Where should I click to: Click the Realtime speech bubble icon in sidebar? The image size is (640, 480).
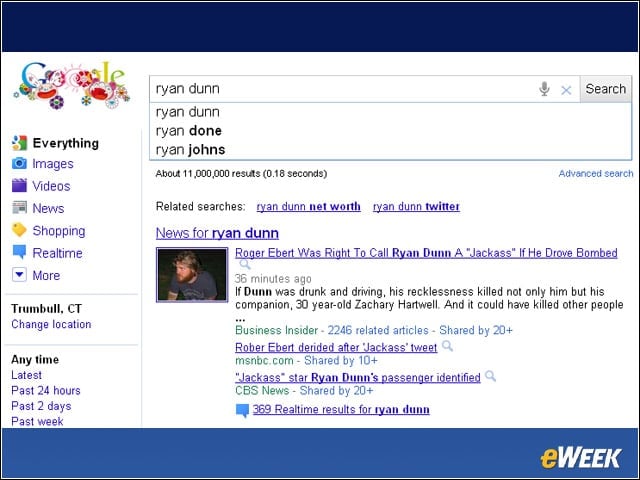(x=19, y=252)
